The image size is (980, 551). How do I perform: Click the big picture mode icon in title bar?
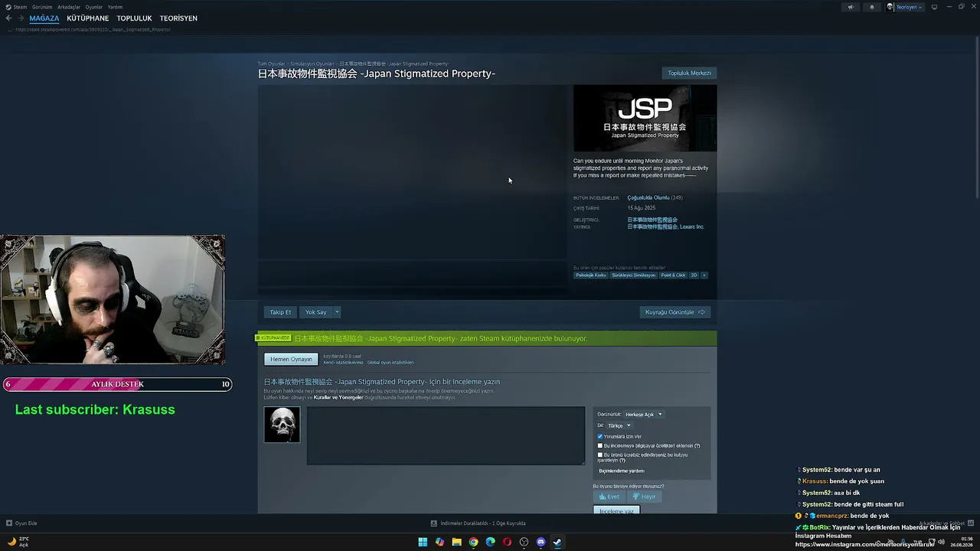point(934,7)
